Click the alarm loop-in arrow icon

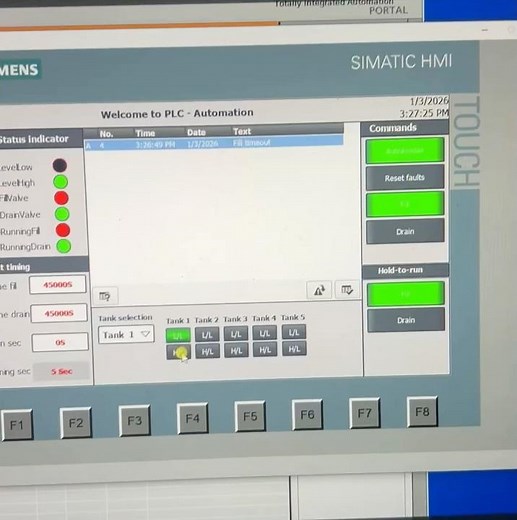319,290
